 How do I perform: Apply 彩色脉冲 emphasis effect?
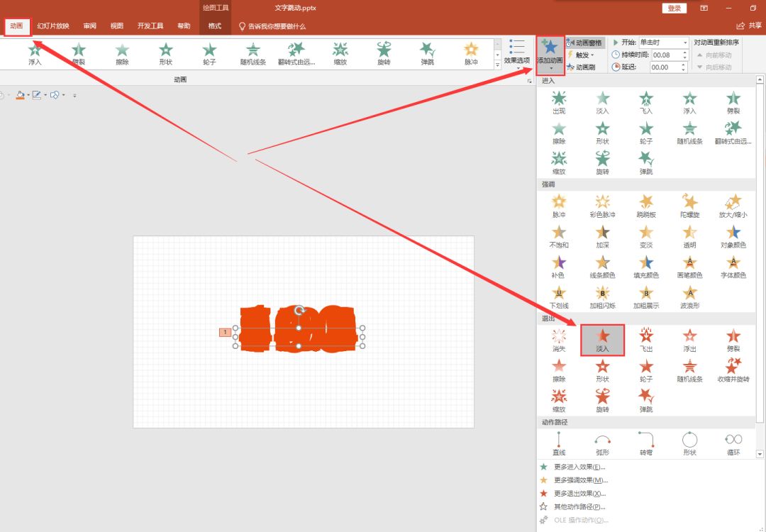(602, 206)
